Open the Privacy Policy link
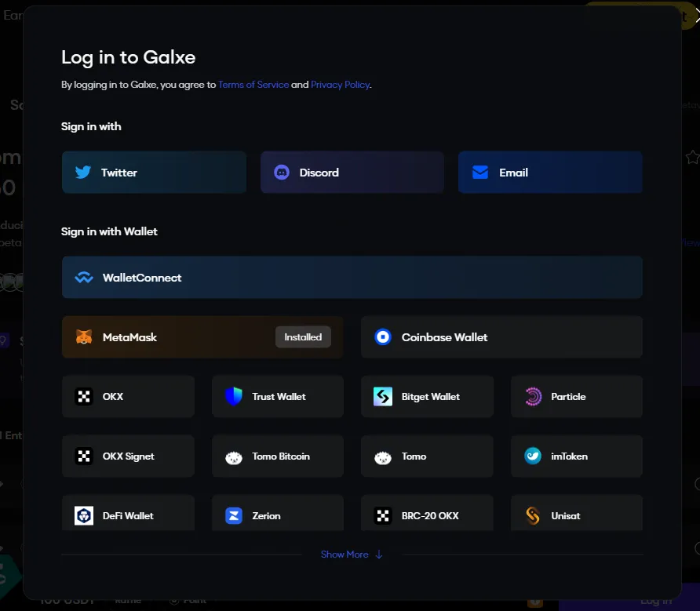Viewport: 700px width, 611px height. tap(340, 85)
